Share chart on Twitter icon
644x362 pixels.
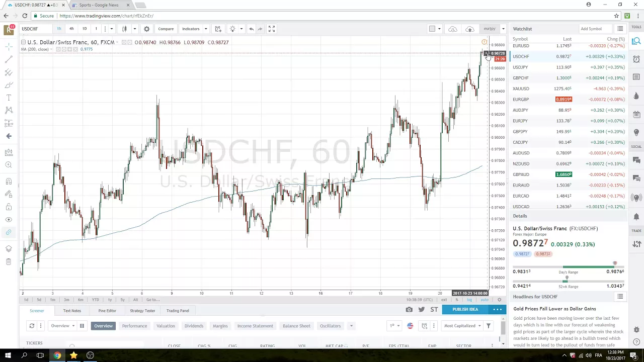[422, 309]
